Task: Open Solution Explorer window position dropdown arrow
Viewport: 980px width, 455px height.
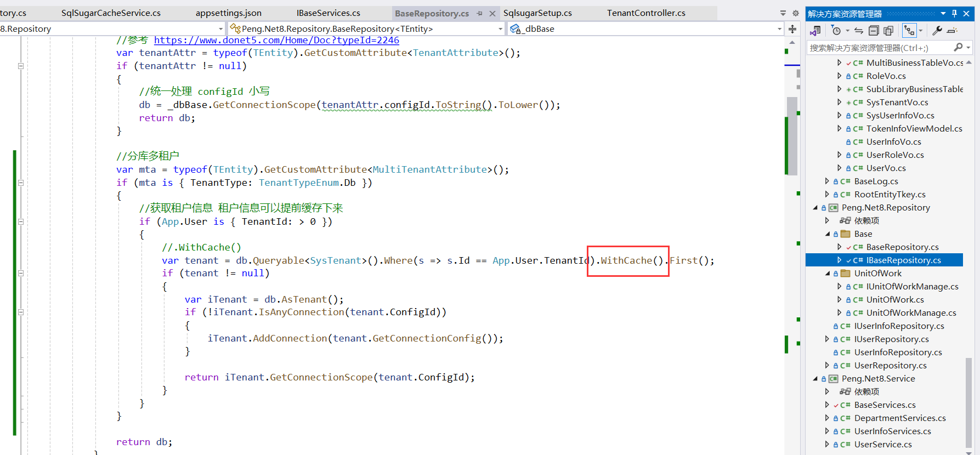Action: [x=943, y=14]
